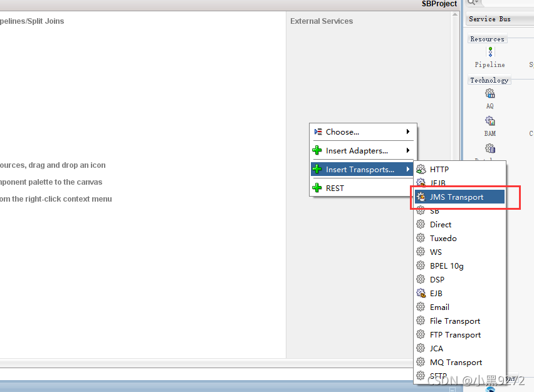Select the BAM adapter icon in the palette

point(490,121)
